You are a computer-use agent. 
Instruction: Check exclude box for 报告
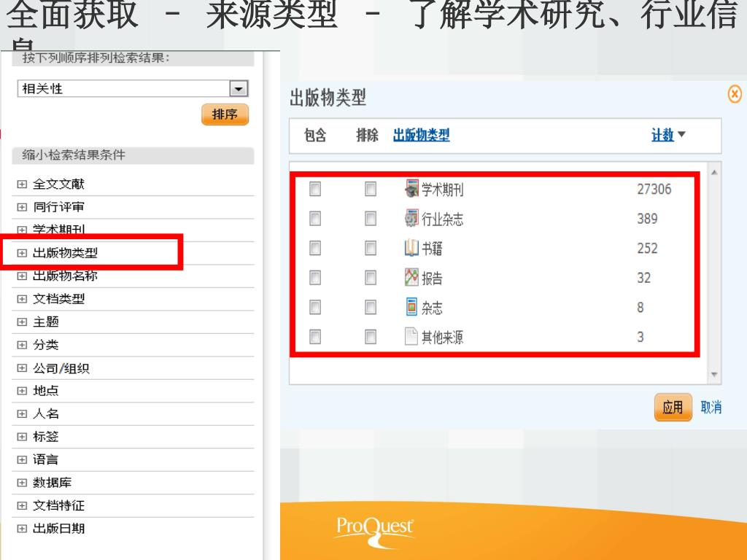point(370,278)
